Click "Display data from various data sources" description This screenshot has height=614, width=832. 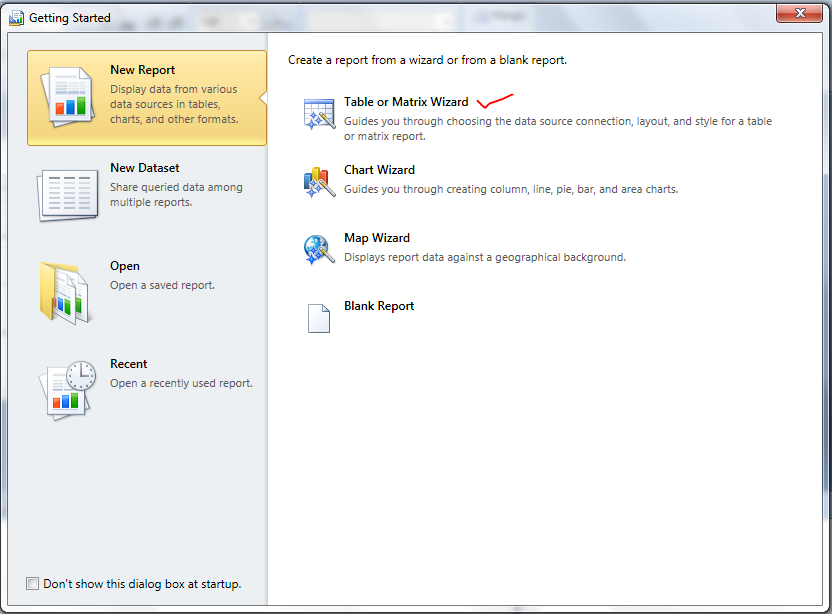point(174,104)
